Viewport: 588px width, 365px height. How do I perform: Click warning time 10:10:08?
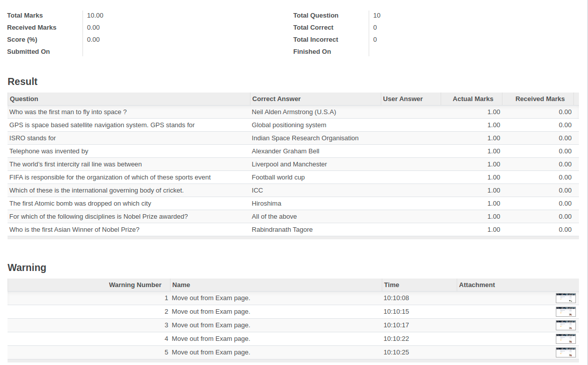(x=396, y=298)
